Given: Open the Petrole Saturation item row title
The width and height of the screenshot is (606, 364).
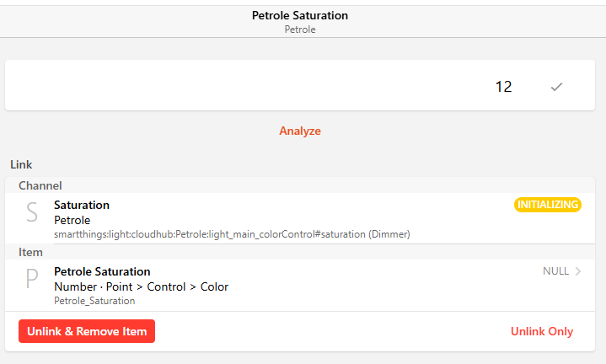Looking at the screenshot, I should pyautogui.click(x=102, y=271).
